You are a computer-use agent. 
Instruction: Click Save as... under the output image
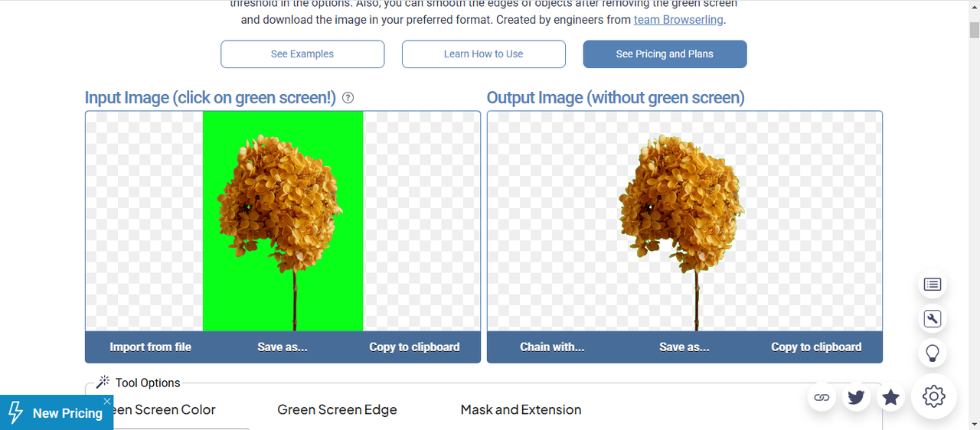[684, 347]
